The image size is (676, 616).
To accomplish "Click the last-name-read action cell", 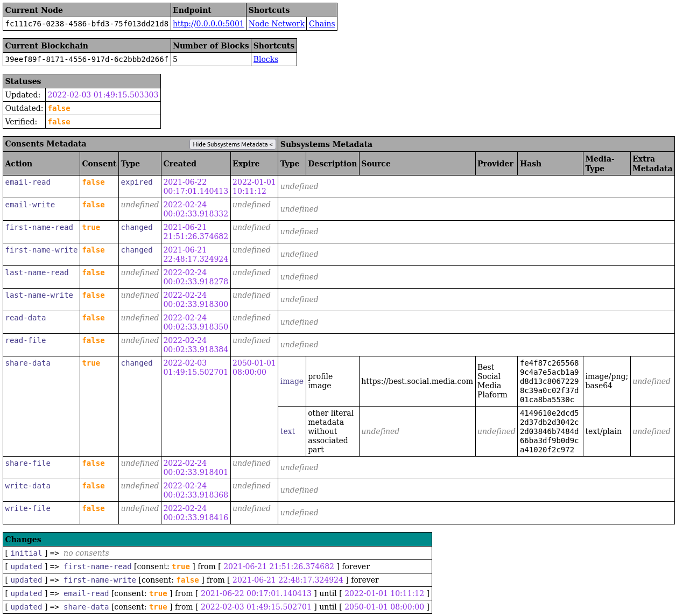I will click(41, 277).
